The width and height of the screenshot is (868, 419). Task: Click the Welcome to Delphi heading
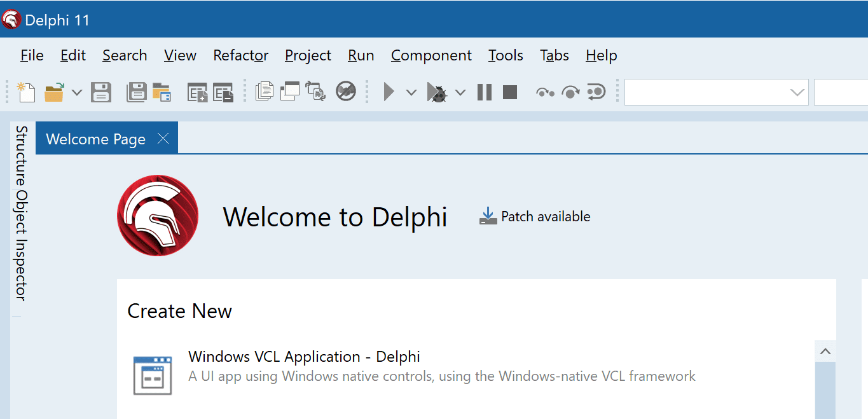click(x=335, y=217)
